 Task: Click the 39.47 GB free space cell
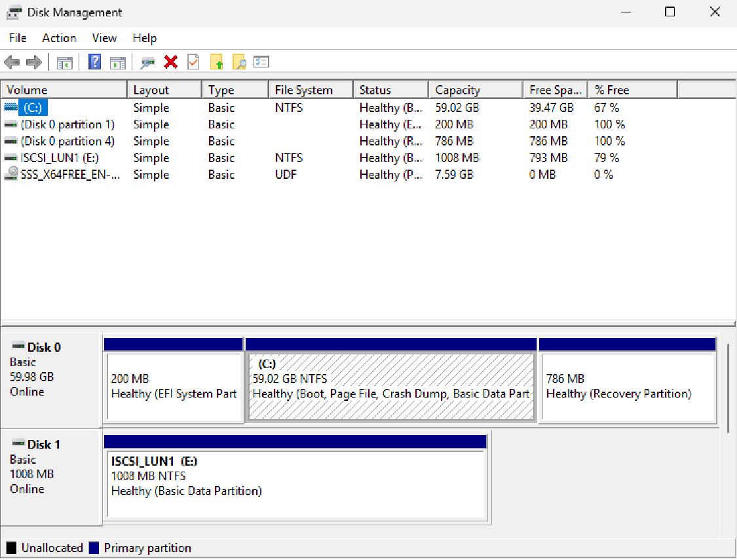[552, 107]
